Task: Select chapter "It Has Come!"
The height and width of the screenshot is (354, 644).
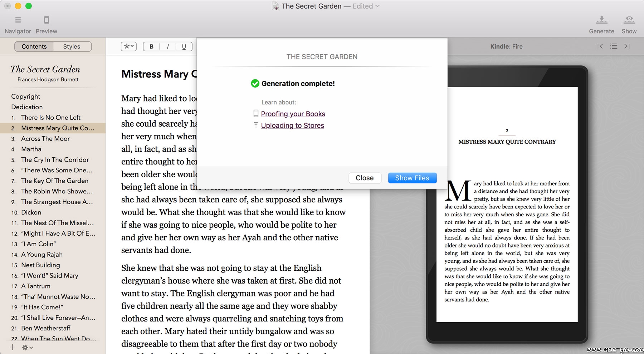Action: tap(53, 308)
